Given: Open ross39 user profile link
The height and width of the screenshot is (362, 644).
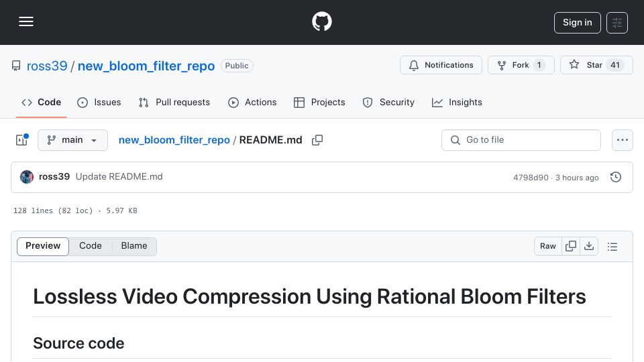Looking at the screenshot, I should click(47, 66).
